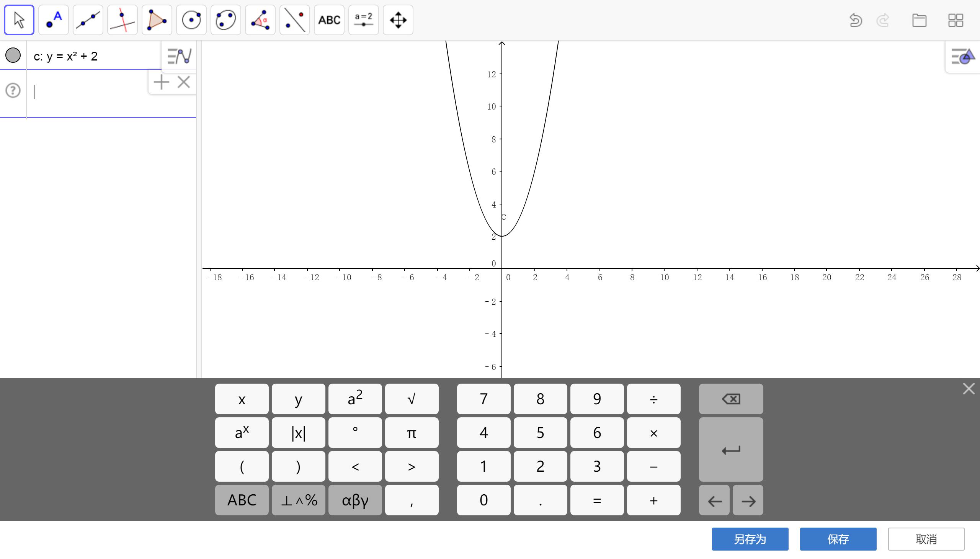Screen dimensions: 980x559
Task: Select the Move Graphics View tool
Action: tap(398, 20)
